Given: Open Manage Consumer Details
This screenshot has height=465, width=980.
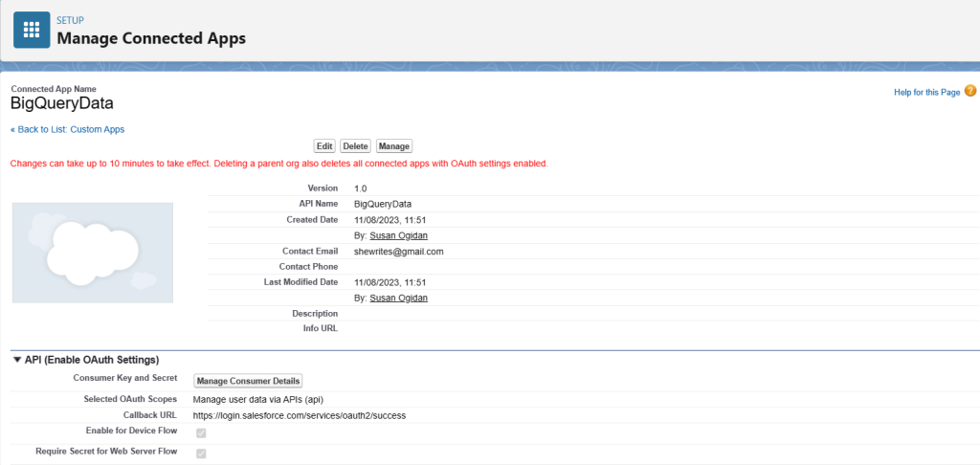Looking at the screenshot, I should tap(249, 381).
